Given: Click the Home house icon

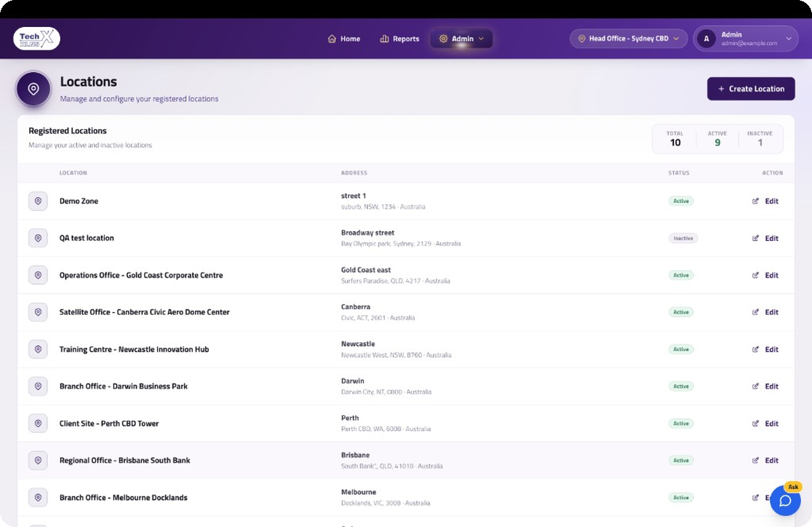Looking at the screenshot, I should click(332, 39).
